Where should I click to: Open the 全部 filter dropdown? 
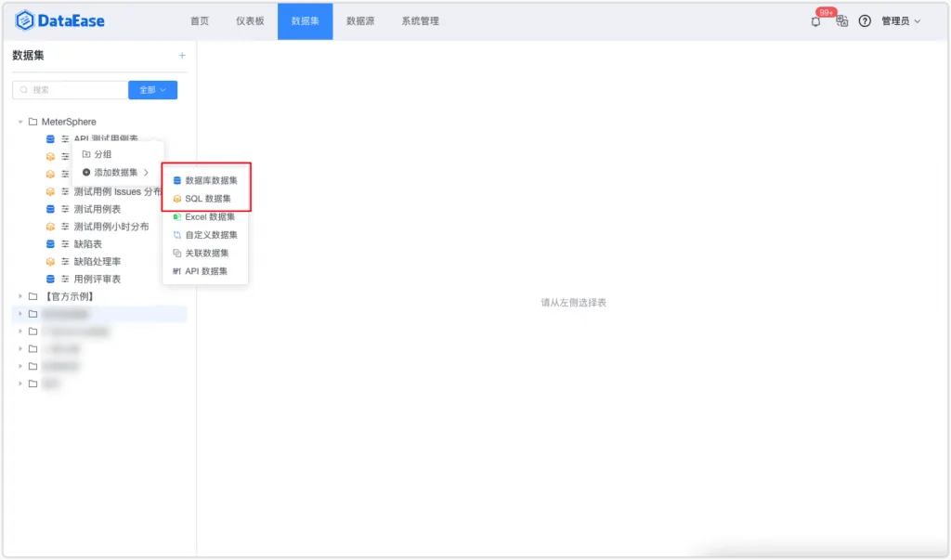(153, 90)
